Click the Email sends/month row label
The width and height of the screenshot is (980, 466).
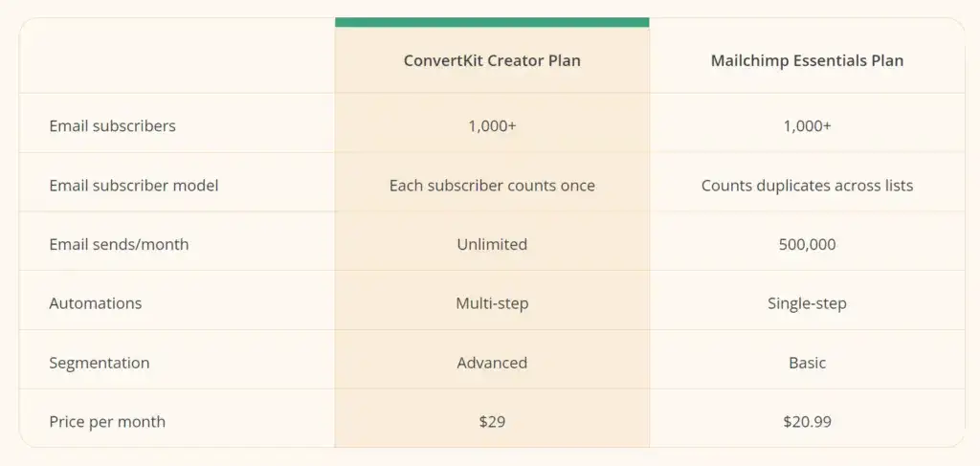click(x=119, y=244)
